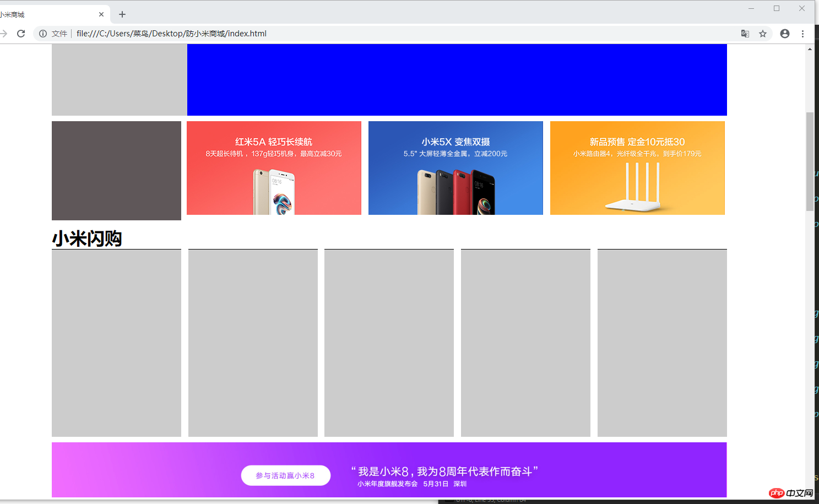This screenshot has width=819, height=504.
Task: Open a new tab with the plus button
Action: pos(122,14)
